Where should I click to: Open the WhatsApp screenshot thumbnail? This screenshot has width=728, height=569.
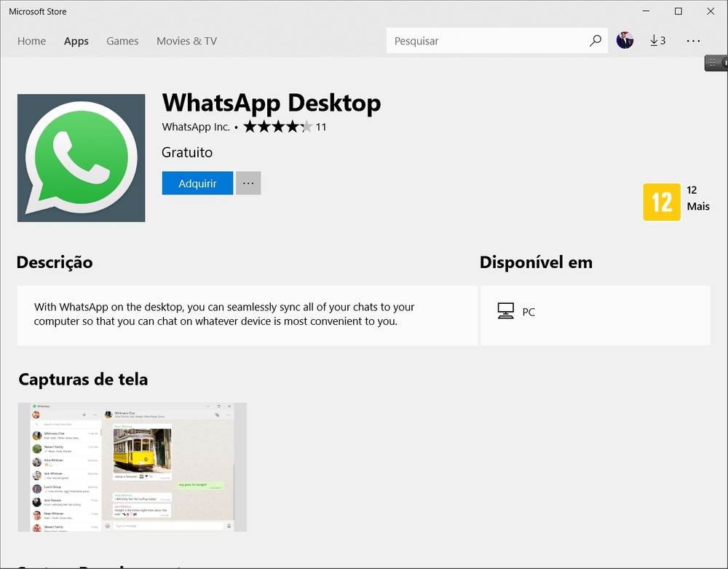tap(132, 467)
